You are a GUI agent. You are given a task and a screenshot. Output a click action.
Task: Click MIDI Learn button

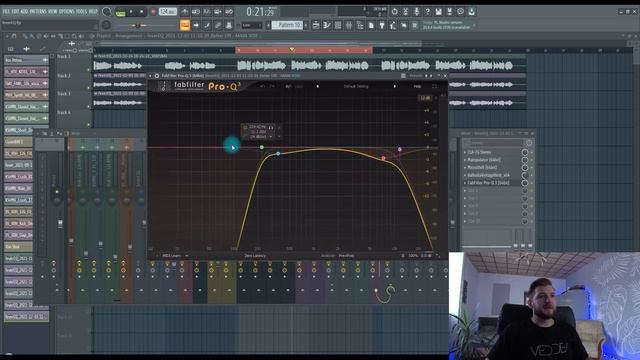(172, 256)
